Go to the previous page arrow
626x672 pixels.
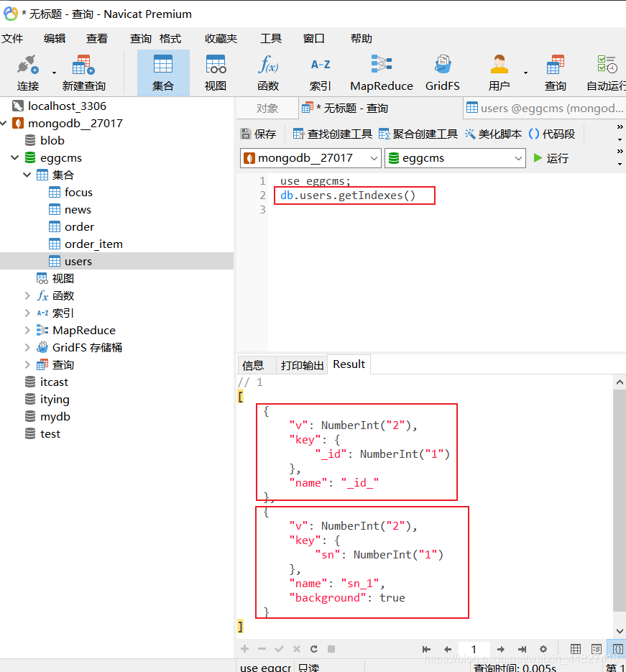448,649
